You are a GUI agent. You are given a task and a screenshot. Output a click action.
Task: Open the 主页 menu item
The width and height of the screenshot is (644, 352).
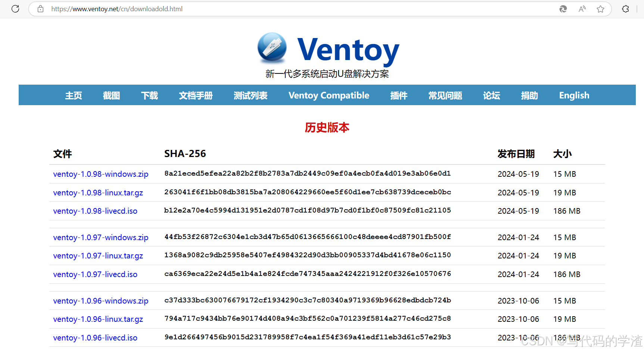[x=74, y=95]
